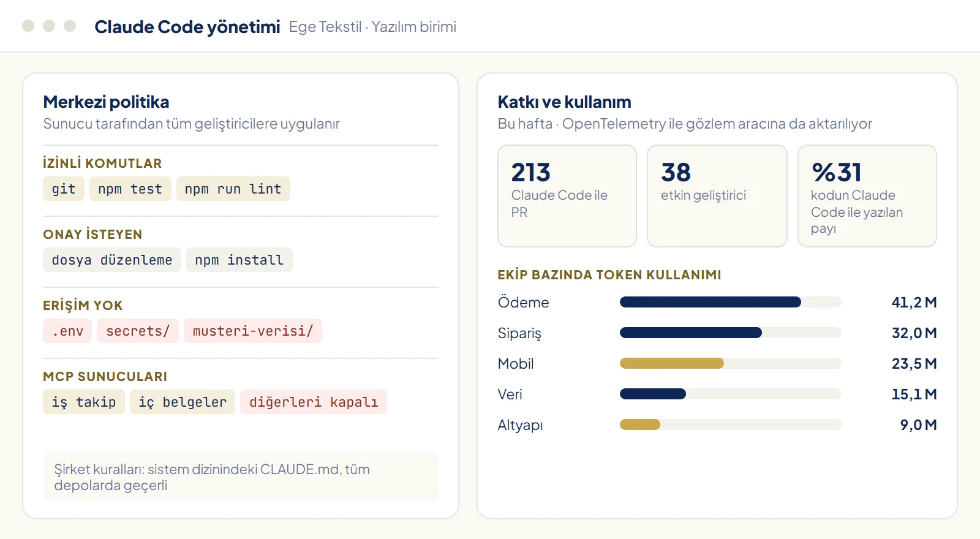The width and height of the screenshot is (980, 539).
Task: Click the İZİNLİ KOMUTLAR section label
Action: 102,163
